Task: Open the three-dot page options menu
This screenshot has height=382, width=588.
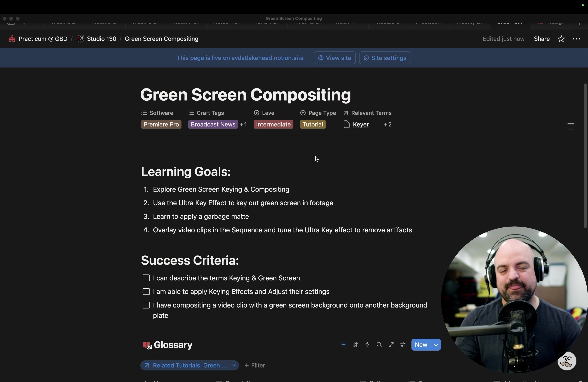Action: pyautogui.click(x=576, y=39)
